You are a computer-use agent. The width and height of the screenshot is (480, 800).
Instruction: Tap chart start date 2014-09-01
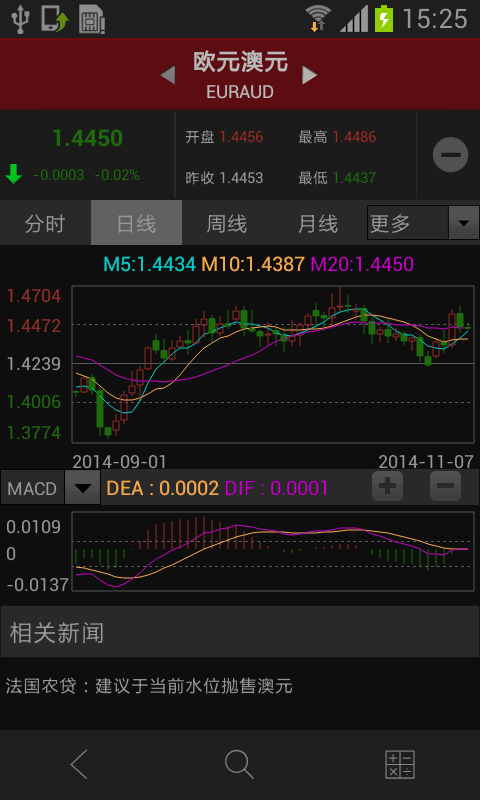pyautogui.click(x=119, y=462)
